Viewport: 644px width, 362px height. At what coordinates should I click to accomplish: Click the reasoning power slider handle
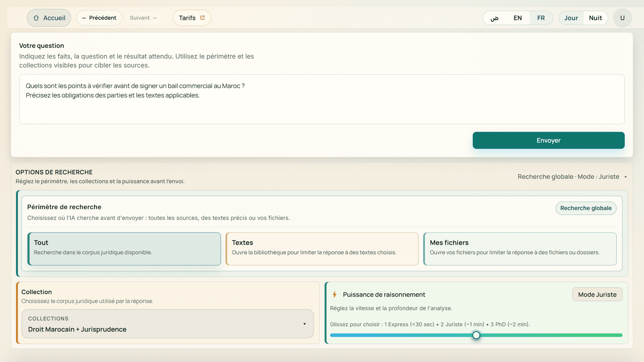(476, 335)
